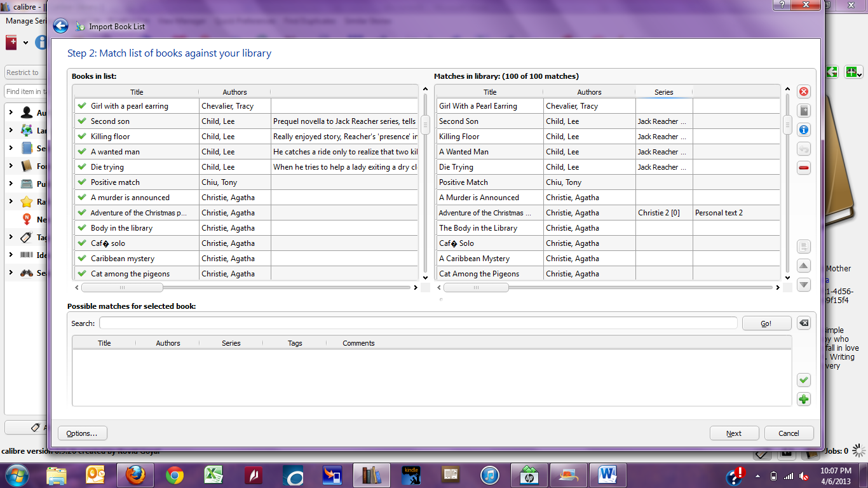Select 'Killing floor' row in books list
Viewport: 868px width, 488px height.
(x=247, y=137)
